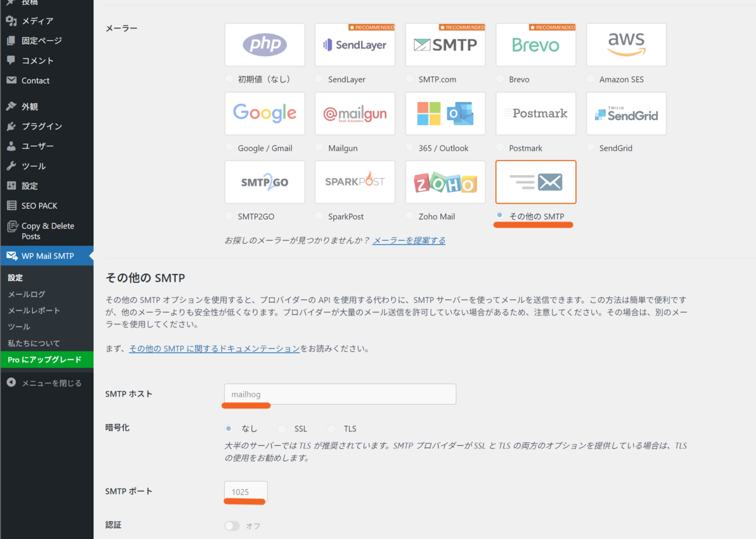The width and height of the screenshot is (756, 539).
Task: Set encryption to なし radio
Action: [229, 428]
